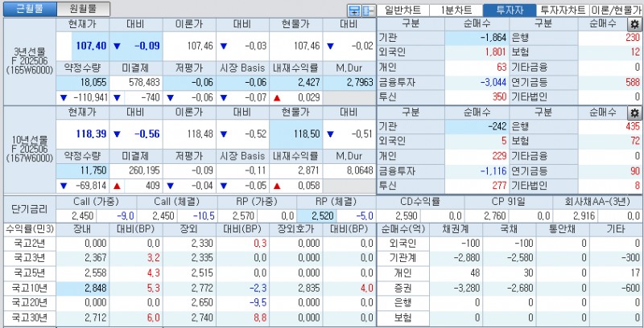
Task: Select the 국고20년 row label
Action: [x=30, y=302]
